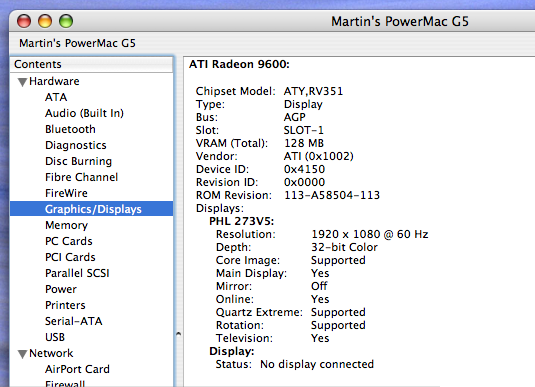Click the SLOT-1 value

(304, 130)
